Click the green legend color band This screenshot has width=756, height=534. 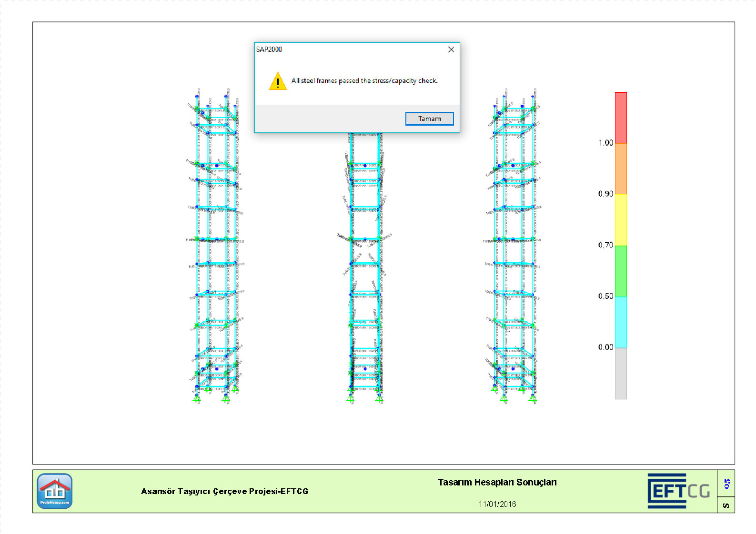620,271
